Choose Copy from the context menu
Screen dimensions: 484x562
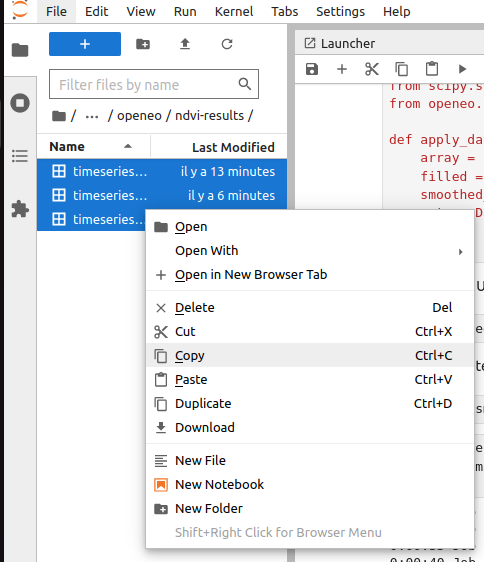[310, 355]
